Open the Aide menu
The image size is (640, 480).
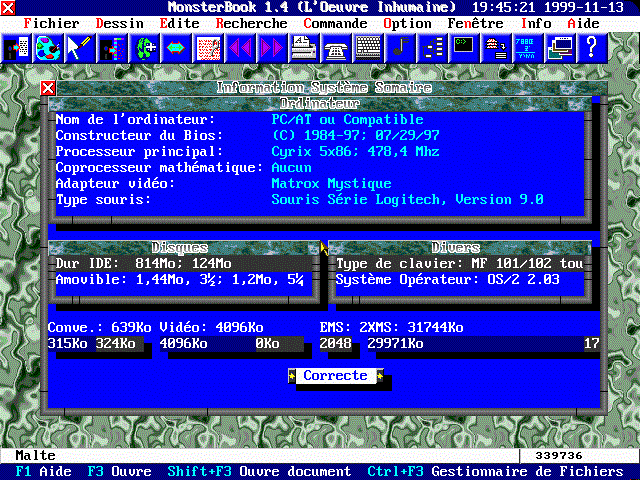[584, 24]
